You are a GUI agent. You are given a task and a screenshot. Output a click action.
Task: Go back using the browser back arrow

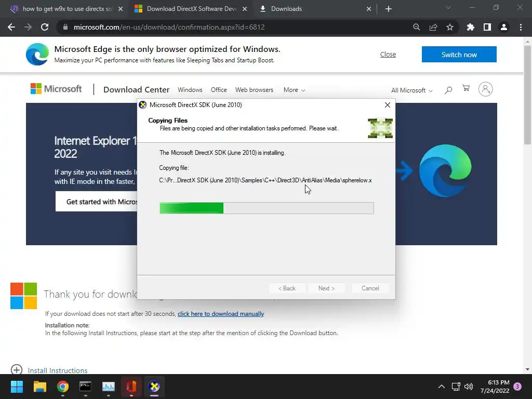(x=11, y=27)
